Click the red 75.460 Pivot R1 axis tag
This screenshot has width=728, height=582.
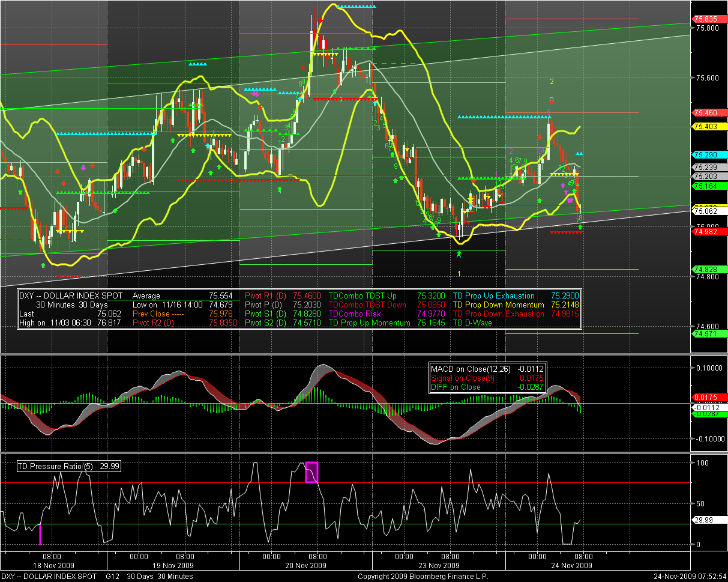coord(705,112)
